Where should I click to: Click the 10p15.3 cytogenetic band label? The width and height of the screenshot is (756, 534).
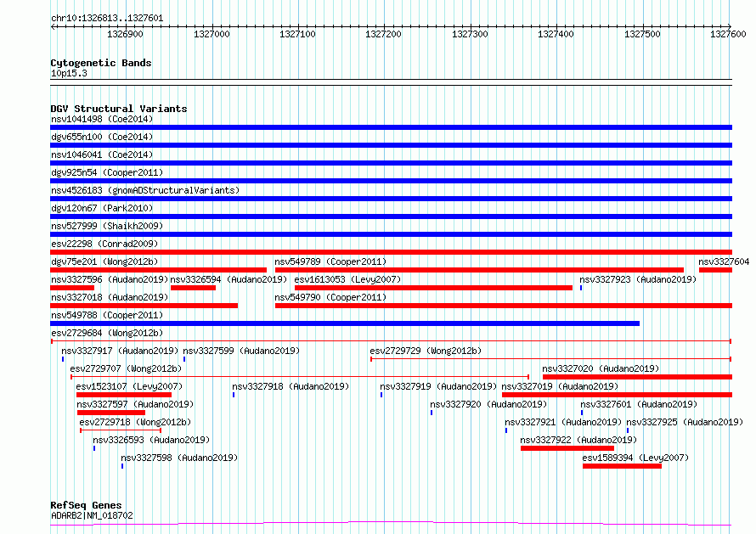[x=69, y=73]
